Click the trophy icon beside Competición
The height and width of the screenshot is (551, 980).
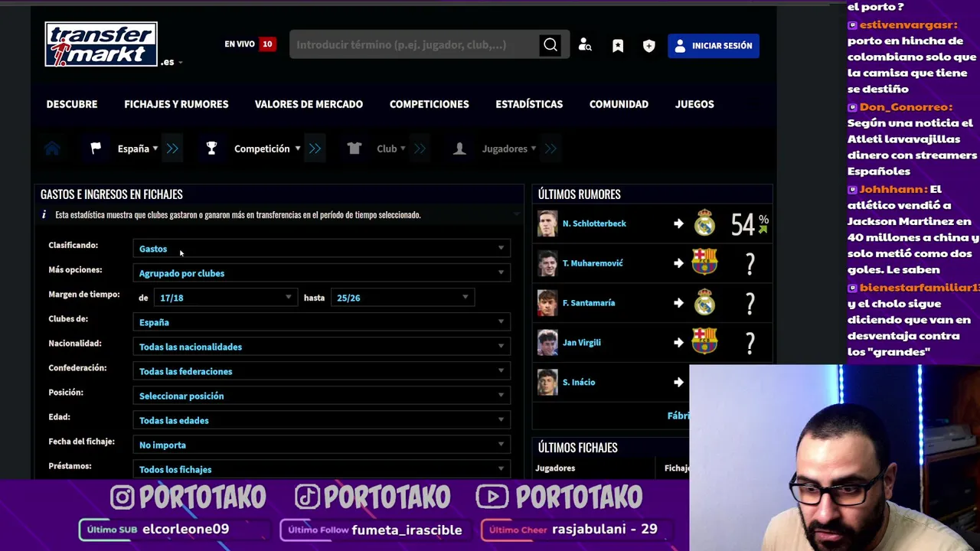click(x=211, y=148)
